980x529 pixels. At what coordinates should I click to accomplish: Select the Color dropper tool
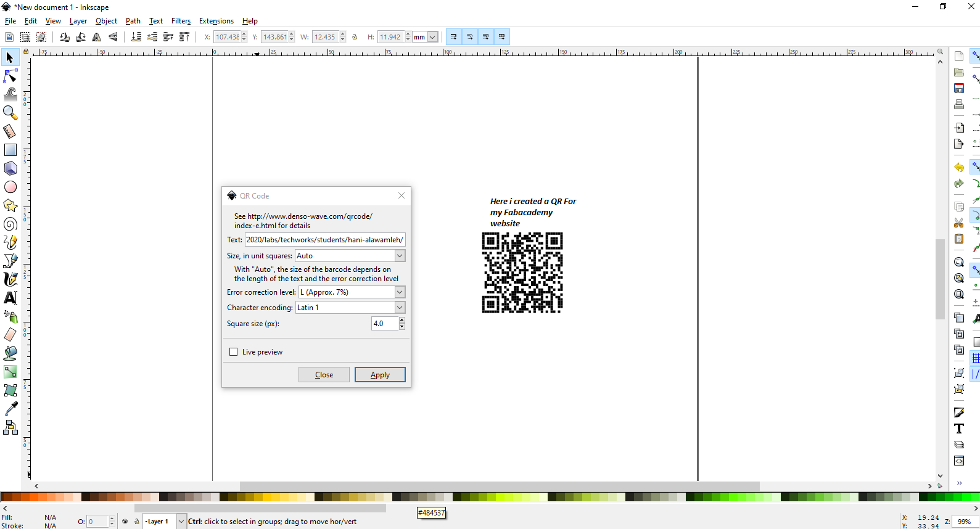[10, 409]
